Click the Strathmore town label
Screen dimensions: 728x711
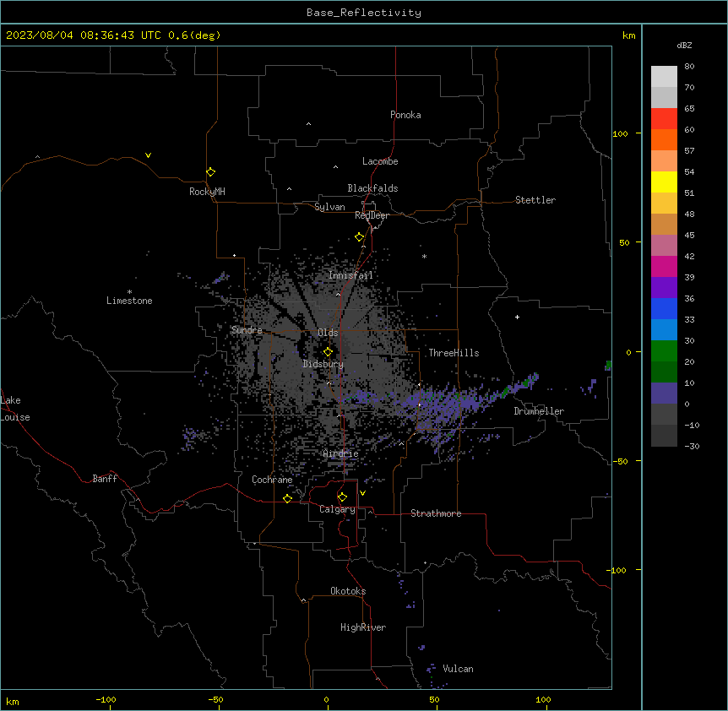point(436,513)
